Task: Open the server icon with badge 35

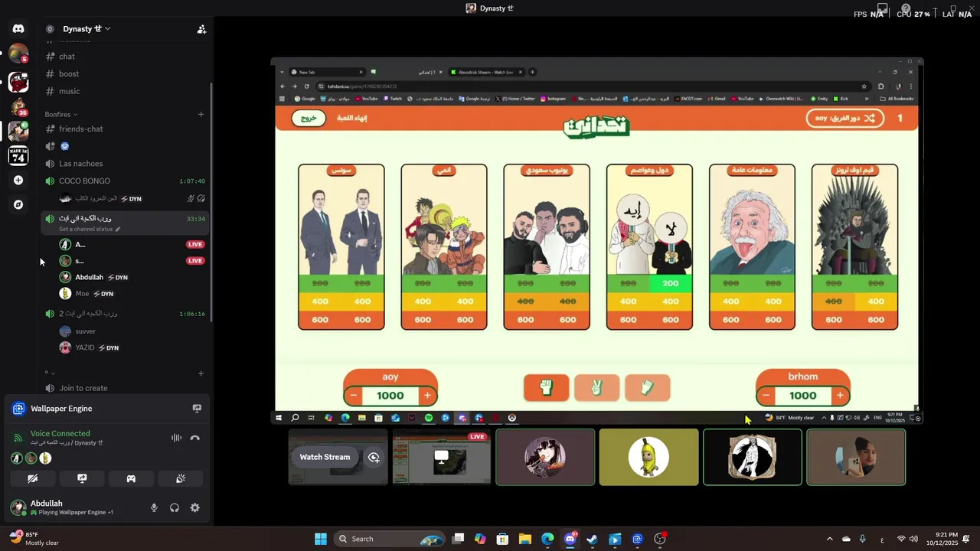Action: point(18,106)
